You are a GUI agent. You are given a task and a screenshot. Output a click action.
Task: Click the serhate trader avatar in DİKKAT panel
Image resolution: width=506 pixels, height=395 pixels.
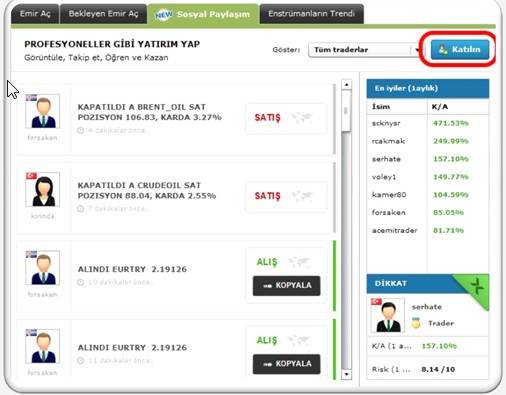388,315
